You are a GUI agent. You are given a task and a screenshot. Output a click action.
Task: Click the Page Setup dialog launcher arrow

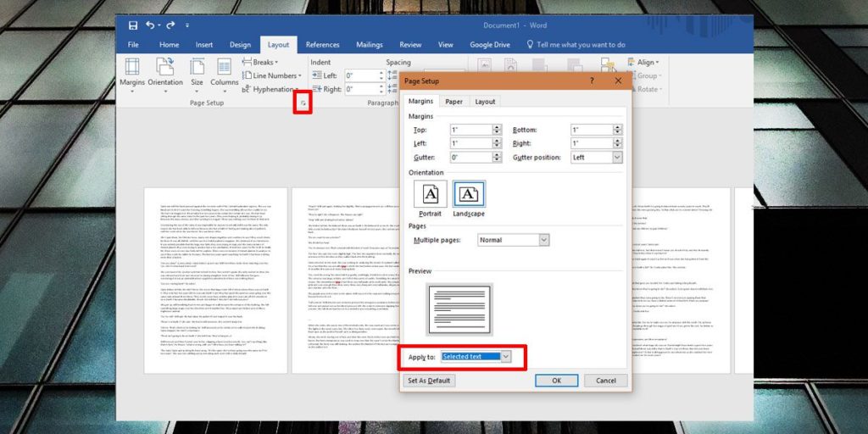[x=303, y=103]
